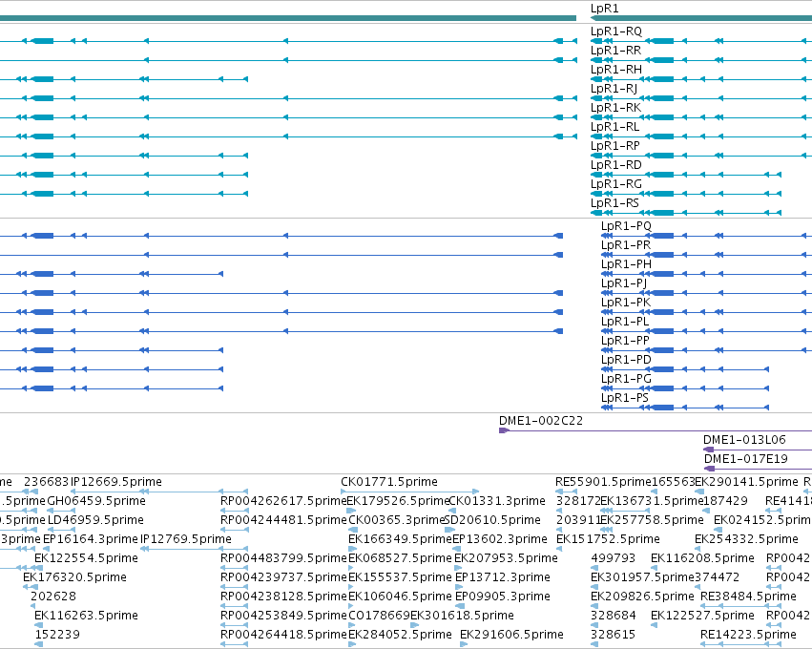812x649 pixels.
Task: Open the LpR1-PH protein label
Action: tap(626, 264)
